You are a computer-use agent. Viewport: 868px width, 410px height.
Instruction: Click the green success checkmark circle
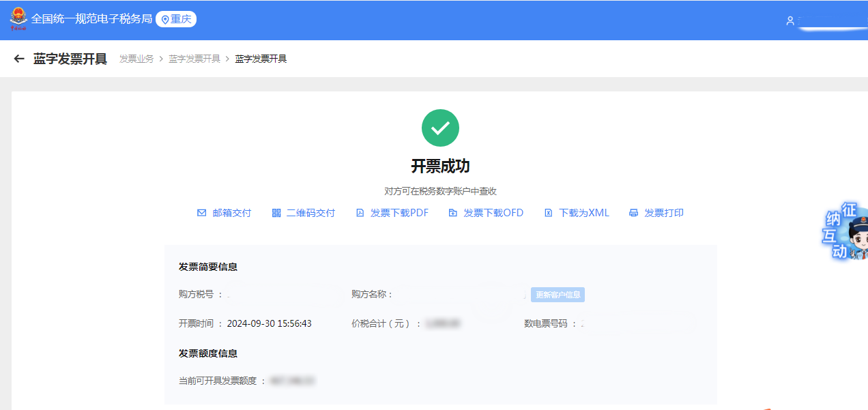440,128
